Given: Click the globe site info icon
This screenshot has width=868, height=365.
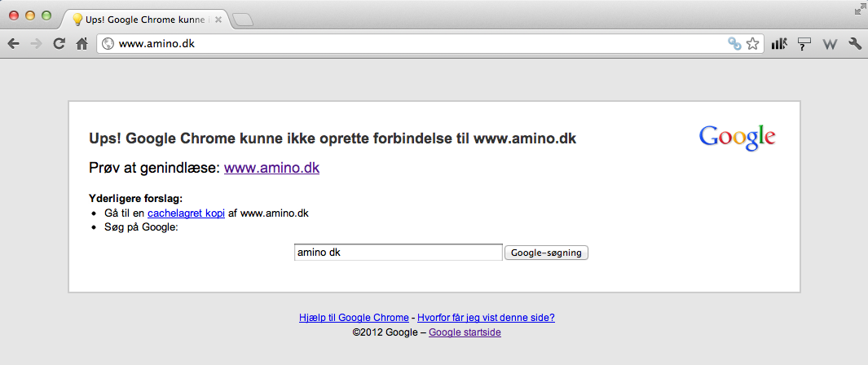Looking at the screenshot, I should 108,44.
